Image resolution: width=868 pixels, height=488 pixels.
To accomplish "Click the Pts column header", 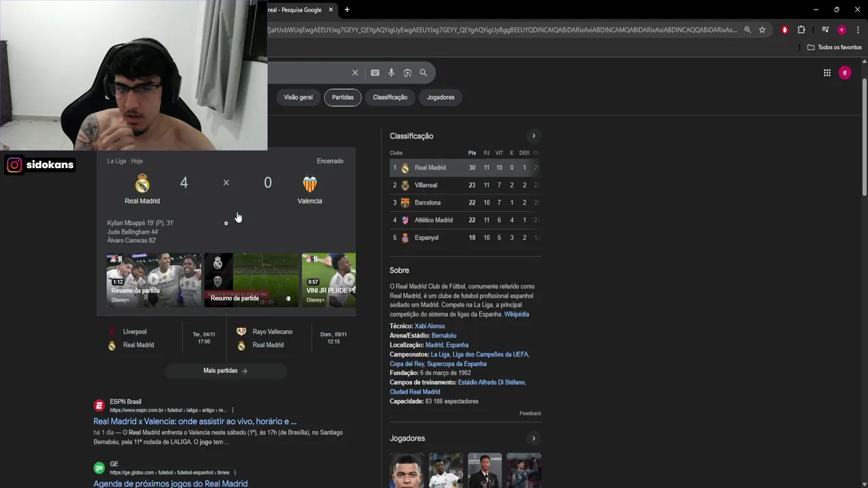I will 472,153.
